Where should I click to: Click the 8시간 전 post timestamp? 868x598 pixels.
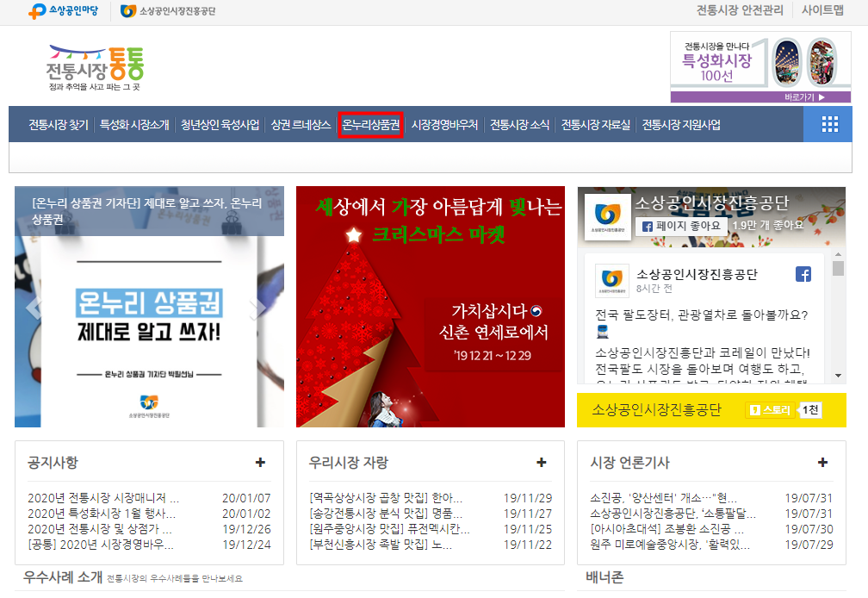tap(654, 289)
